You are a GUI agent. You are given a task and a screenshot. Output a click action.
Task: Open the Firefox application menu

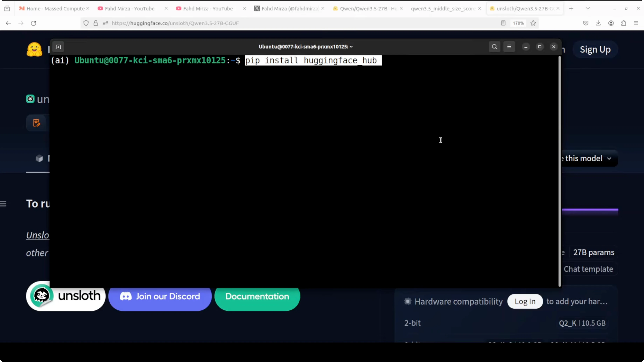[x=636, y=23]
